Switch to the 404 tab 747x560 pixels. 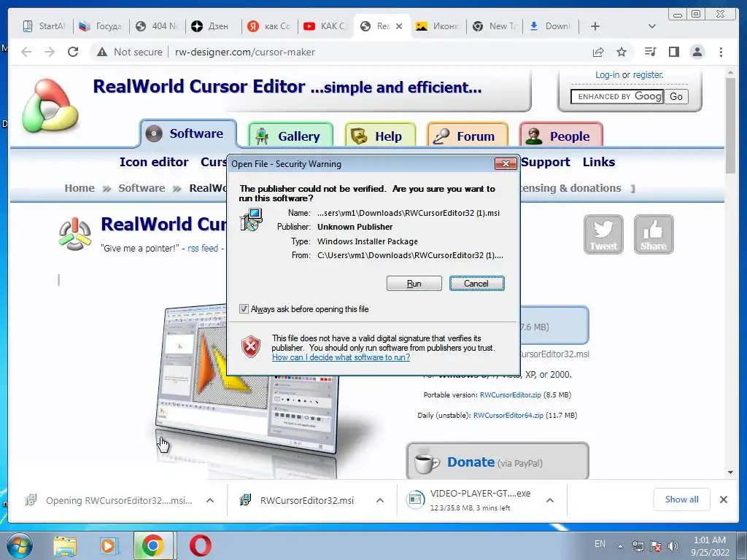[157, 26]
